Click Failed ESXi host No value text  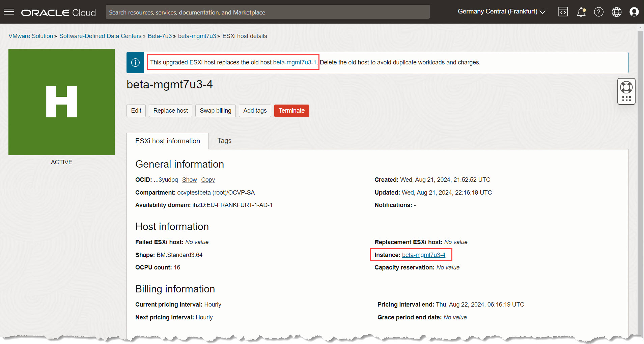(197, 242)
